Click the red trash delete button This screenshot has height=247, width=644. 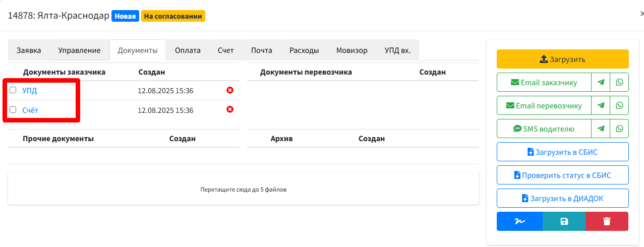click(x=607, y=221)
